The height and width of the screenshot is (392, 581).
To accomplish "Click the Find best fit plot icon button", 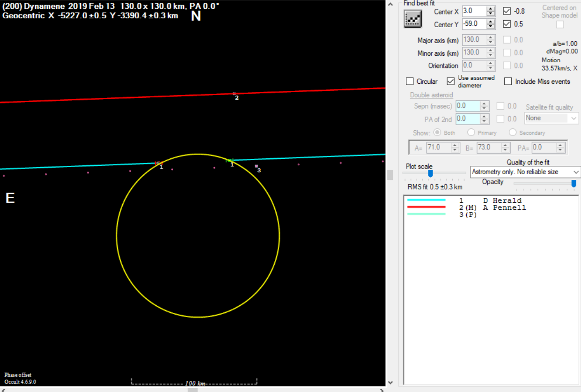I will click(413, 18).
